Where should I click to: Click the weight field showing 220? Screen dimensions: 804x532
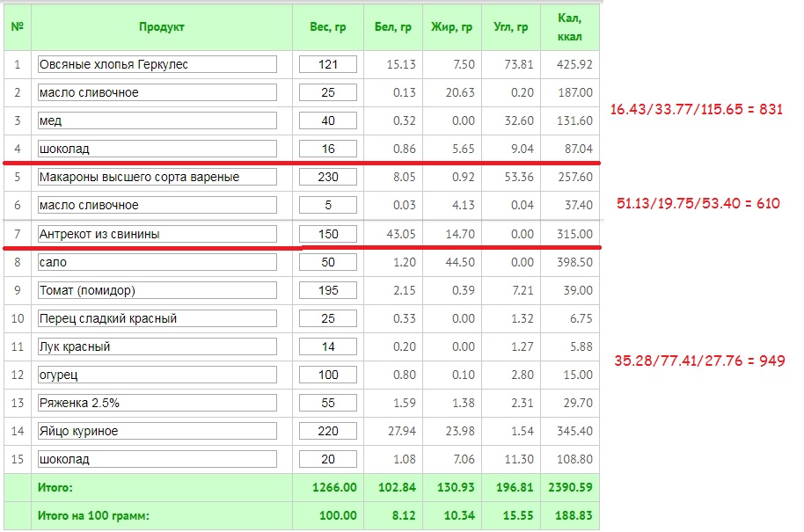point(328,431)
